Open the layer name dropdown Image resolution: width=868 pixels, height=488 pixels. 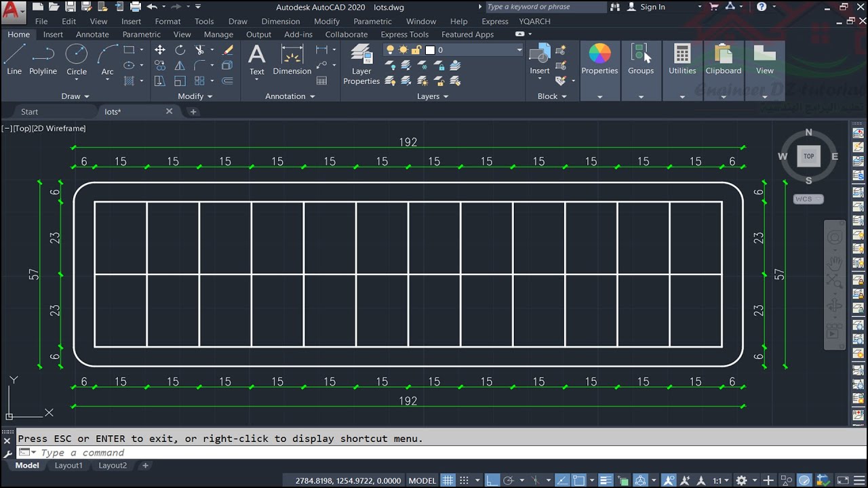coord(519,50)
